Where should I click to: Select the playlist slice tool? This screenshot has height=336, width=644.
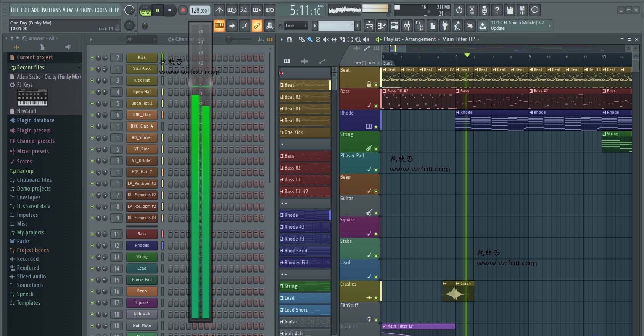pos(342,39)
